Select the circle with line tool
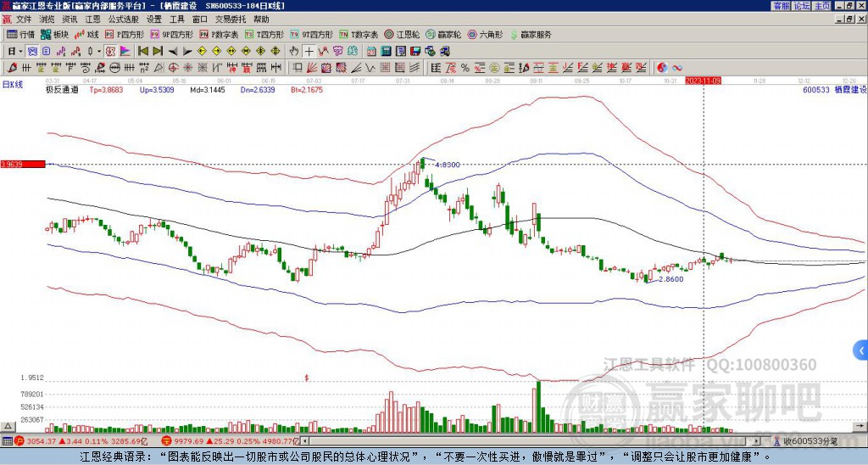 click(114, 68)
